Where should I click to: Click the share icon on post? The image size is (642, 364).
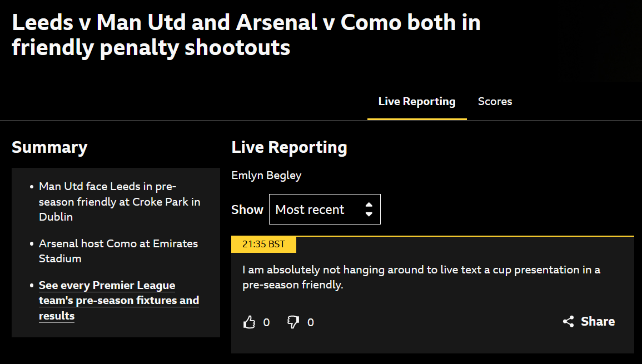[x=568, y=321]
